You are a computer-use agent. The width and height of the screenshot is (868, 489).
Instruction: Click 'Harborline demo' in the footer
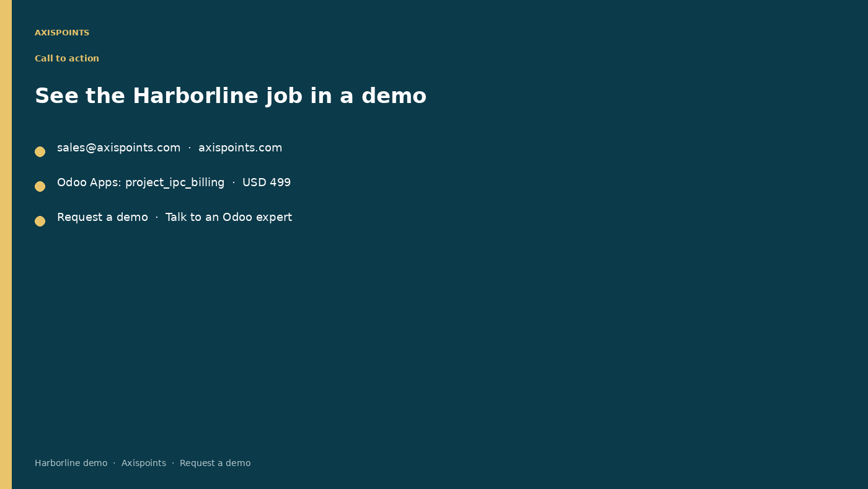coord(71,463)
